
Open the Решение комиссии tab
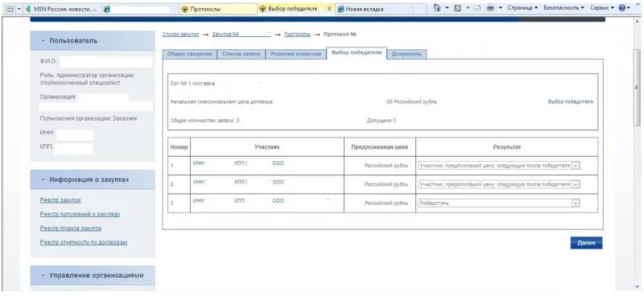point(295,54)
